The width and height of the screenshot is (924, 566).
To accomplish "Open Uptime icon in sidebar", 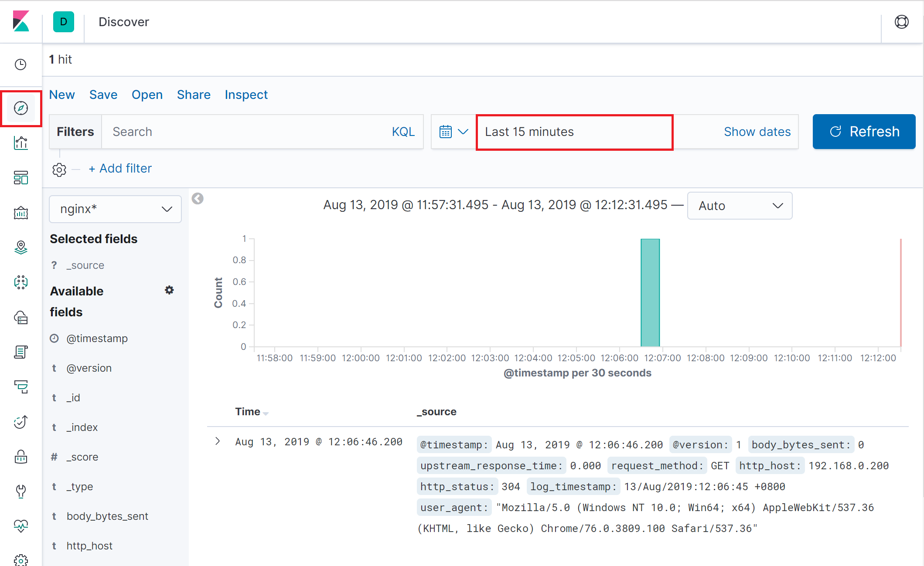I will (x=21, y=421).
